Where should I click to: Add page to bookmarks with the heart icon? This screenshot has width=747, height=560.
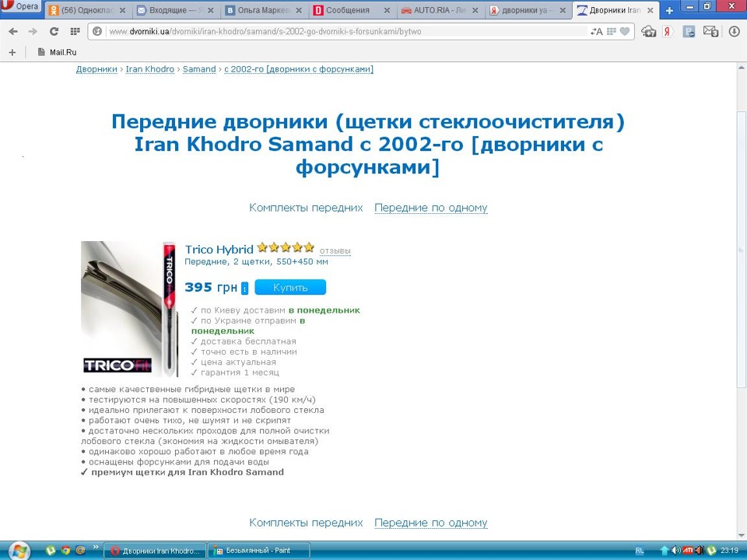(x=625, y=31)
